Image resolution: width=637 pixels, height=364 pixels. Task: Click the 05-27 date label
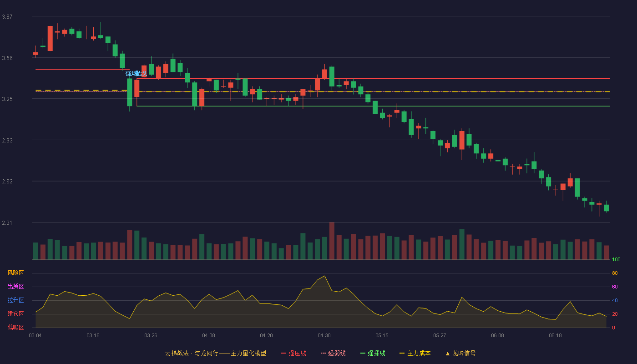pos(440,335)
